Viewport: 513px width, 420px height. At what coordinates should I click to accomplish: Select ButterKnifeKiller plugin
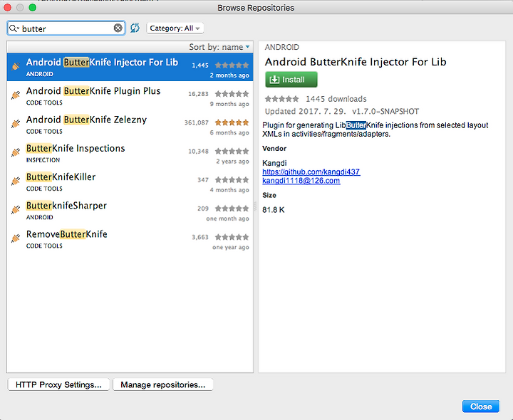pos(130,182)
